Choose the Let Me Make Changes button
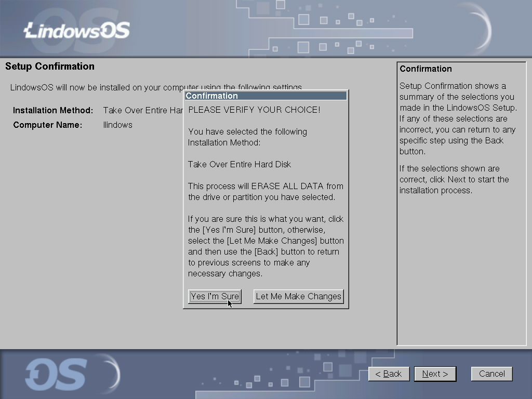The height and width of the screenshot is (399, 532). pos(298,297)
